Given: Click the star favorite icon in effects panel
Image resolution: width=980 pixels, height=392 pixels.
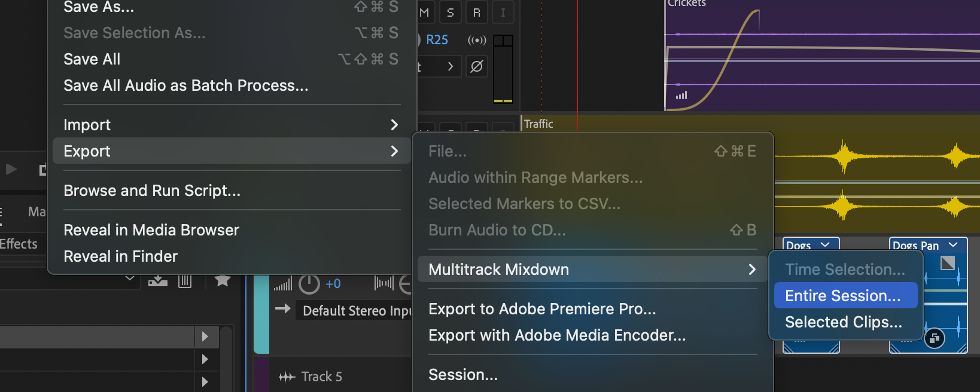Looking at the screenshot, I should coord(223,280).
